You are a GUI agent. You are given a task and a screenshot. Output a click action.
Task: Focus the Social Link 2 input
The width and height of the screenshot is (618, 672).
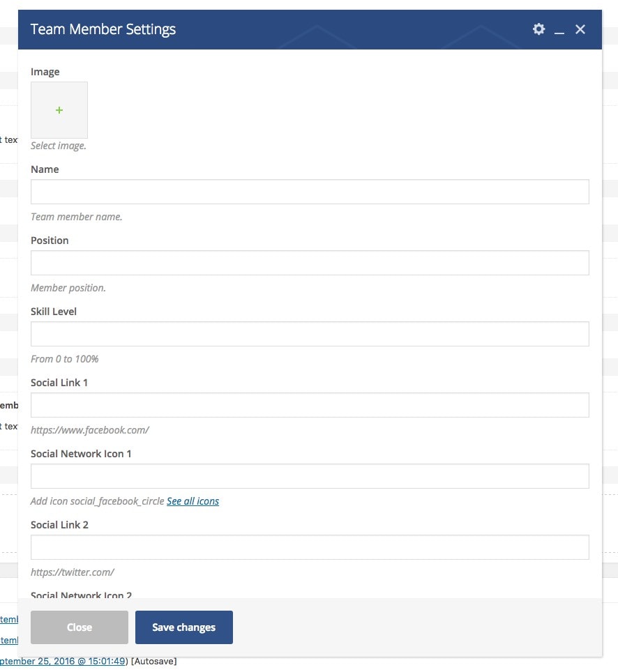tap(310, 547)
